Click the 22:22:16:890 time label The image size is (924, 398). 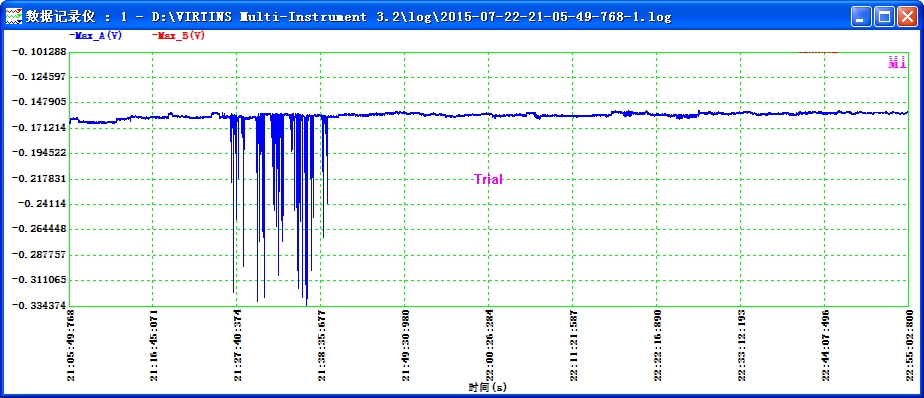coord(658,345)
